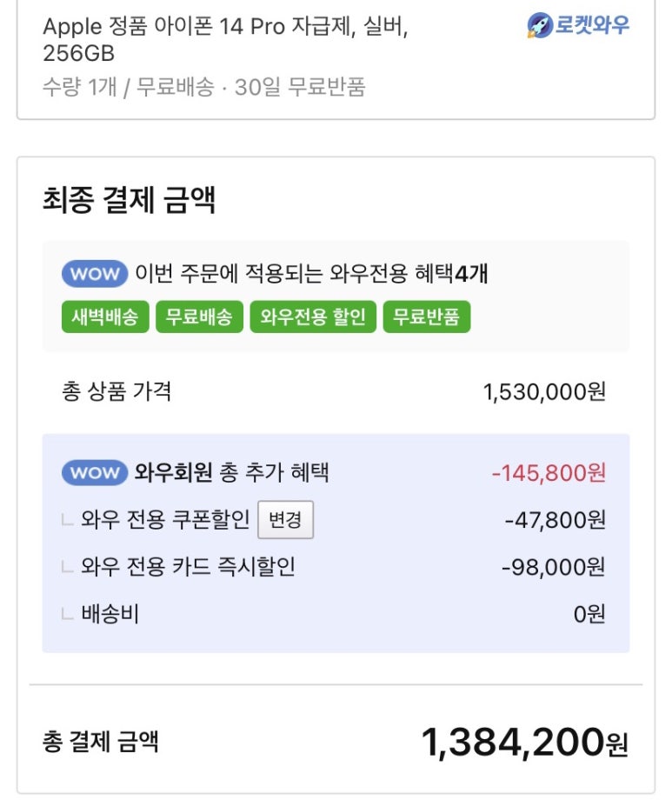Click the 수량 1개 무료배송 info line
This screenshot has width=672, height=800.
pos(204,87)
